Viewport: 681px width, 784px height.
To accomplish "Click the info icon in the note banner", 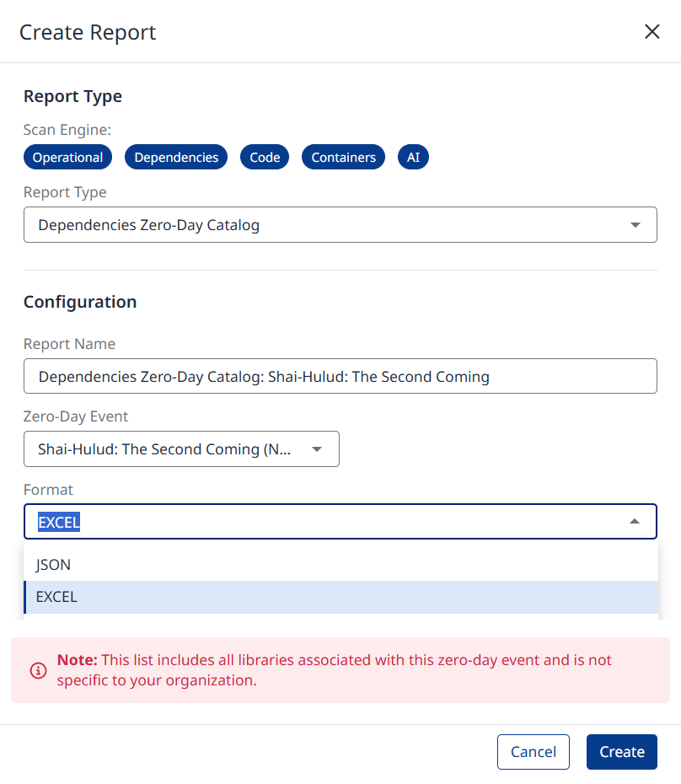I will point(38,670).
